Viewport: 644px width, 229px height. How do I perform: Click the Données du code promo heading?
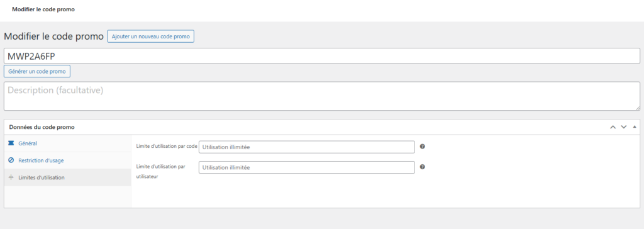[x=42, y=127]
